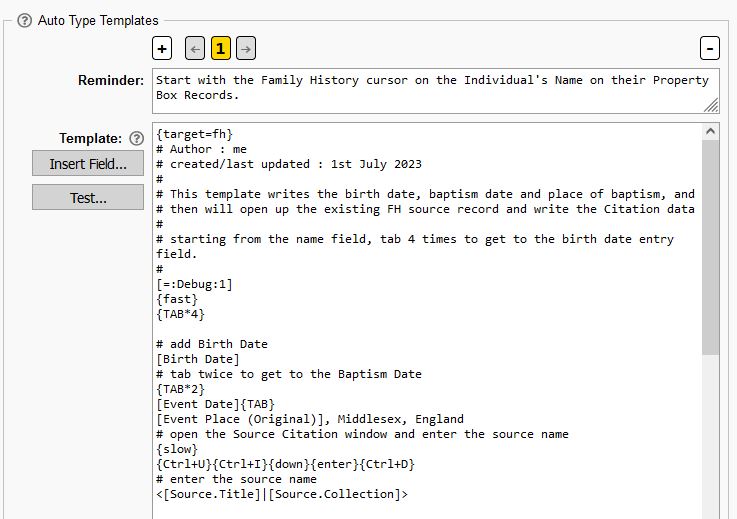Place cursor on the [=:Debug:1] line
Screen dimensions: 737x519
pyautogui.click(x=195, y=284)
